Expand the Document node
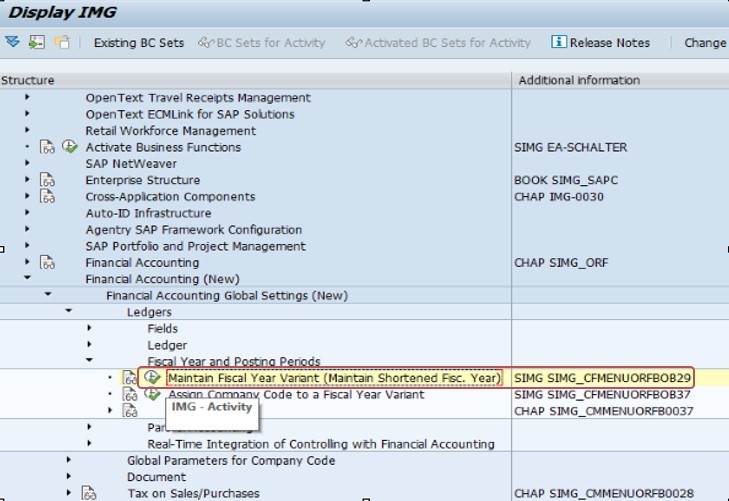Screen dimensions: 729x501 [68, 476]
